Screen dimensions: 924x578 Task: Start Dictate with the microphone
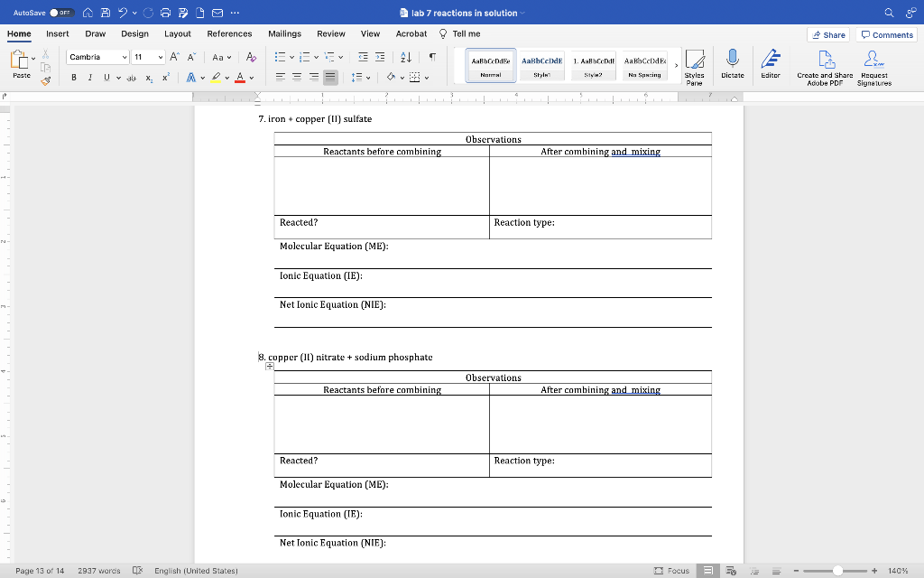pyautogui.click(x=733, y=64)
